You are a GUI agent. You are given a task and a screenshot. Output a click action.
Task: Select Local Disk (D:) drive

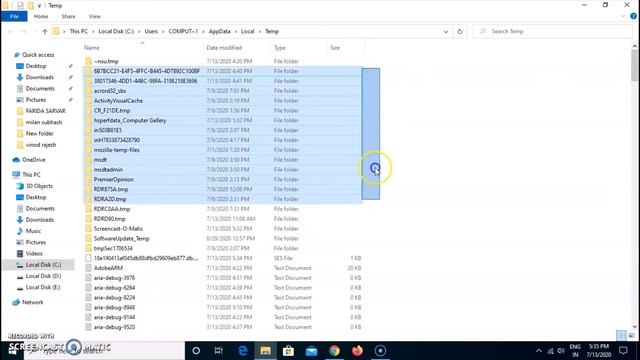click(x=43, y=276)
